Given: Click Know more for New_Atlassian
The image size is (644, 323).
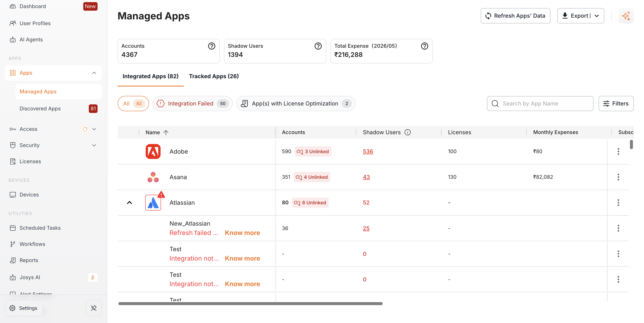Looking at the screenshot, I should pyautogui.click(x=242, y=233).
